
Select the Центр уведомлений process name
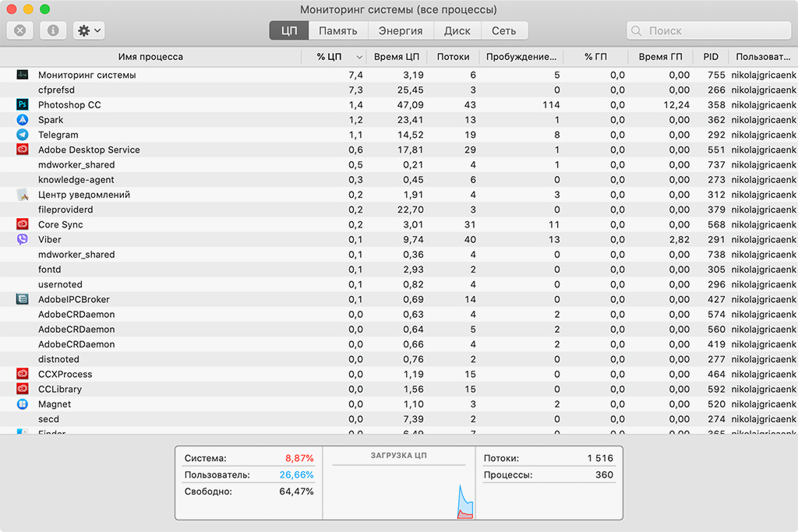[84, 195]
